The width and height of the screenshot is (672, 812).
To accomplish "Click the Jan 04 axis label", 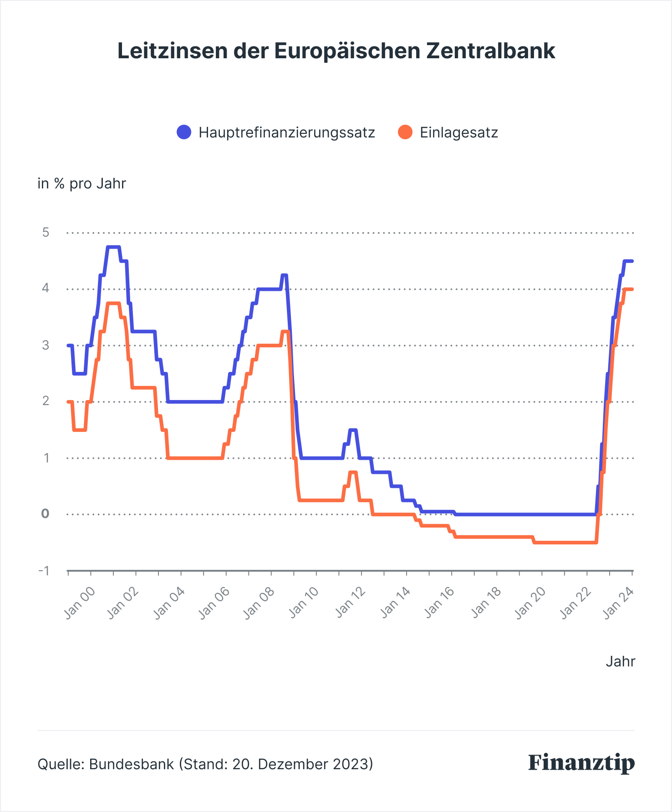I will 169,603.
